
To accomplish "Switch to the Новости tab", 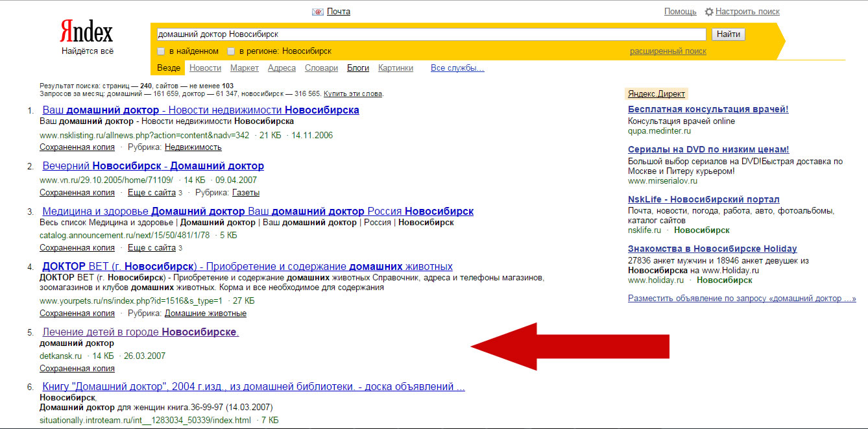I will 205,68.
